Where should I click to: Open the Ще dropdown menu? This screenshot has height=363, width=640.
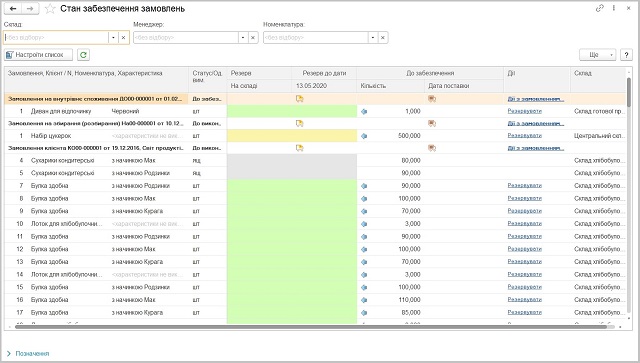pyautogui.click(x=598, y=55)
